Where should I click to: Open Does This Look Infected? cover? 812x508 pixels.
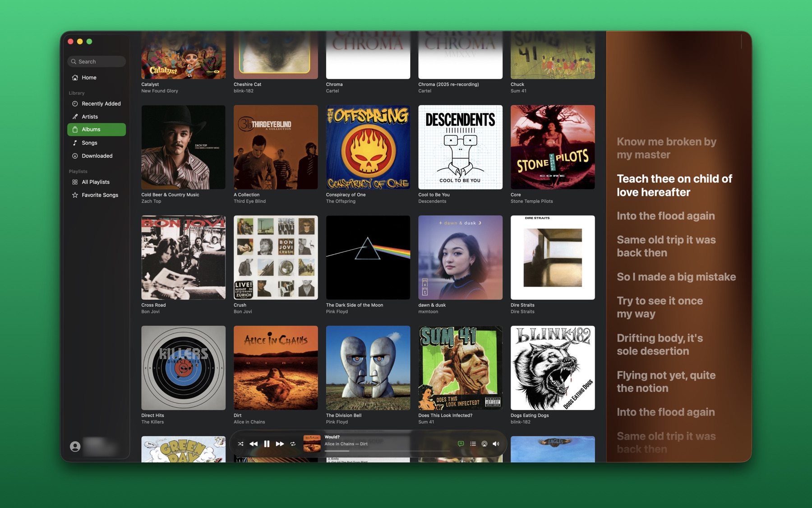pyautogui.click(x=460, y=368)
